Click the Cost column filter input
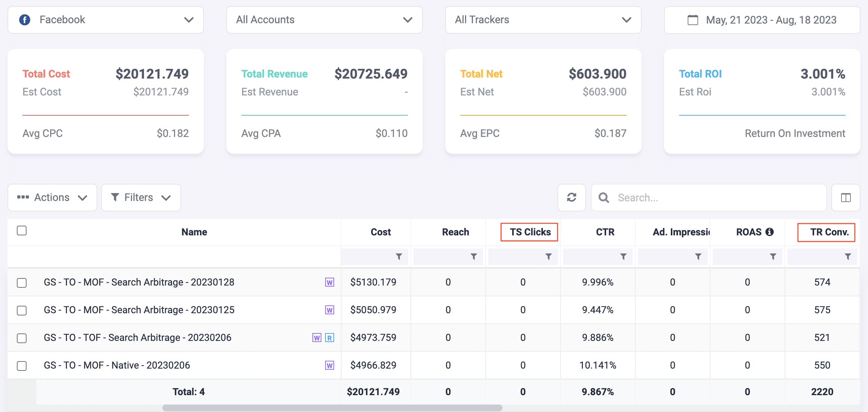The width and height of the screenshot is (868, 412). (375, 257)
